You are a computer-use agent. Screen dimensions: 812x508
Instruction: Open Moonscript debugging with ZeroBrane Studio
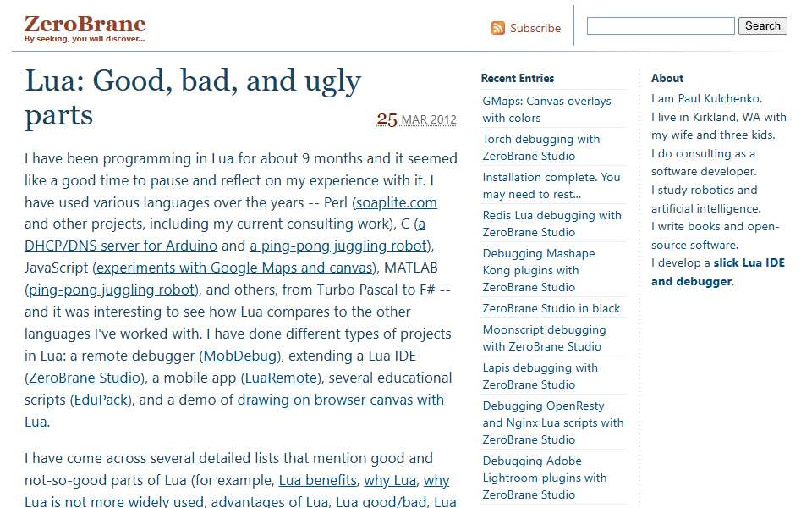544,338
